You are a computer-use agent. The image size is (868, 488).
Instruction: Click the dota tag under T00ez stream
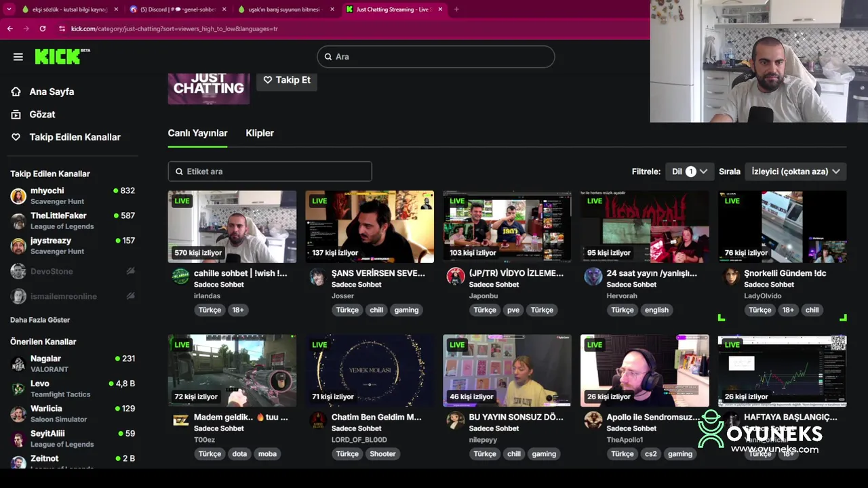(239, 454)
